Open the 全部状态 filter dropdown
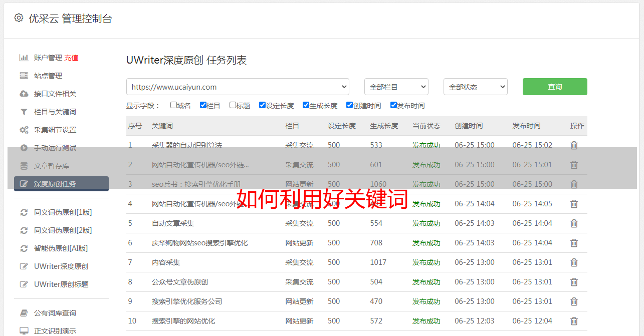Image resolution: width=644 pixels, height=336 pixels. point(475,87)
